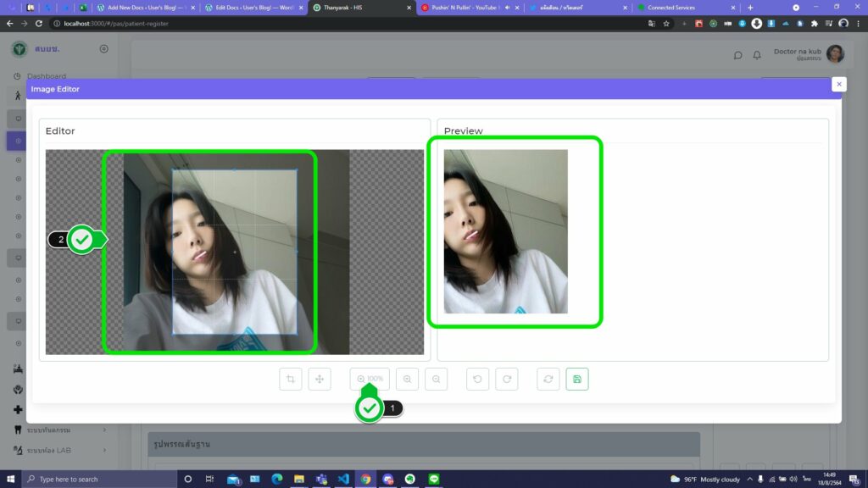Image resolution: width=868 pixels, height=488 pixels.
Task: Reset the image with the refresh icon
Action: [x=548, y=380]
